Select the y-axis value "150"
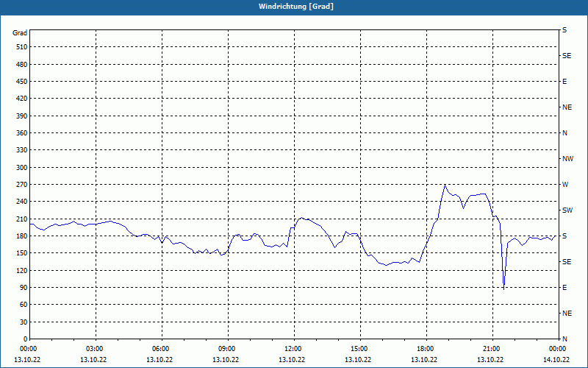Image resolution: width=588 pixels, height=368 pixels. 22,253
